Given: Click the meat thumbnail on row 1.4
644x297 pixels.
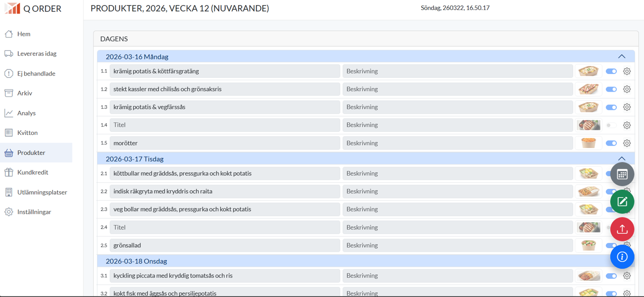Looking at the screenshot, I should [x=589, y=125].
